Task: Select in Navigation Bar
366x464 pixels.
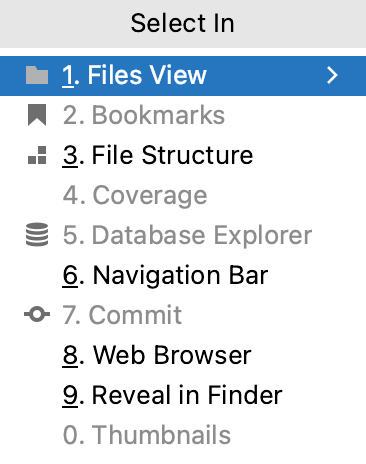Action: point(183,275)
